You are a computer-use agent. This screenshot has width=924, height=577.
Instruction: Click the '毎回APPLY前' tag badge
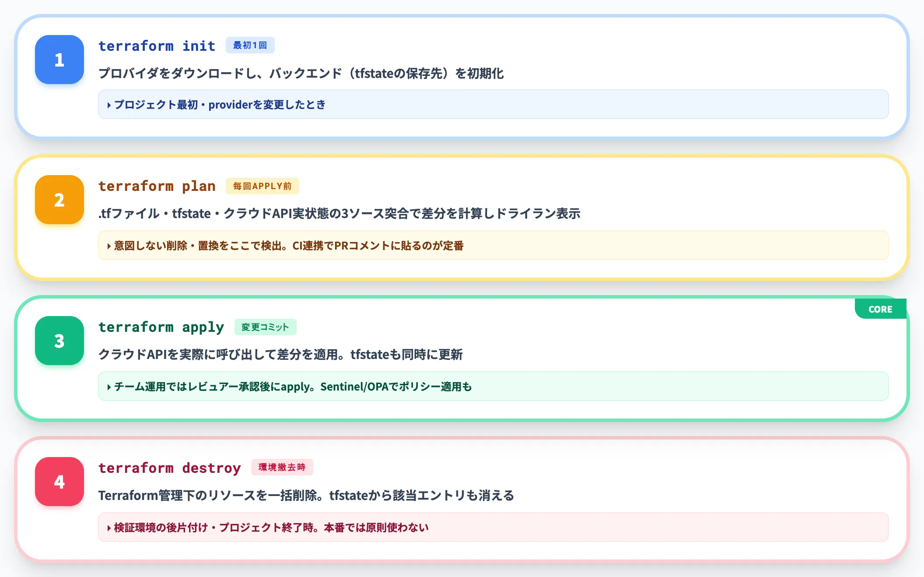pos(262,186)
